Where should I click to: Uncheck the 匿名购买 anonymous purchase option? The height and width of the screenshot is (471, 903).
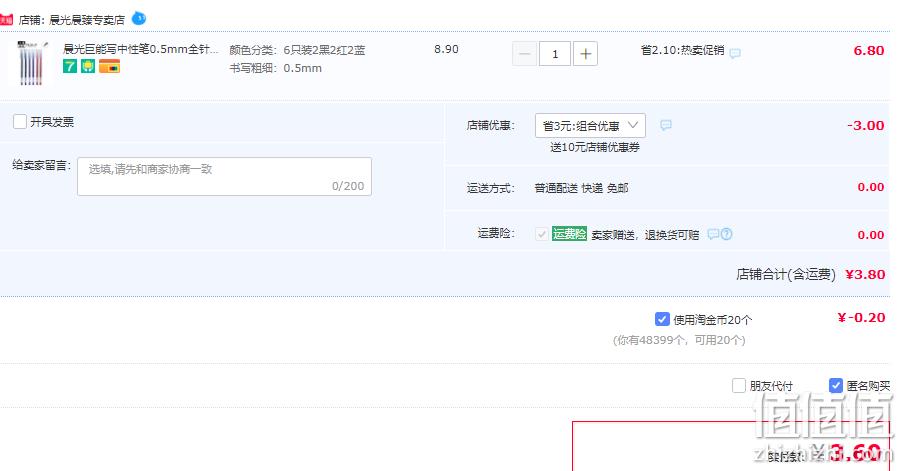click(836, 385)
